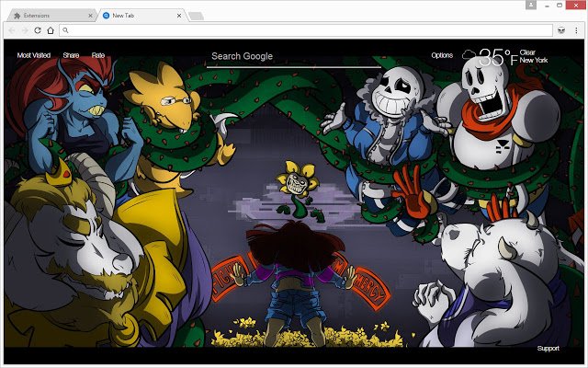588x368 pixels.
Task: Open the skull extension icon
Action: coord(561,30)
